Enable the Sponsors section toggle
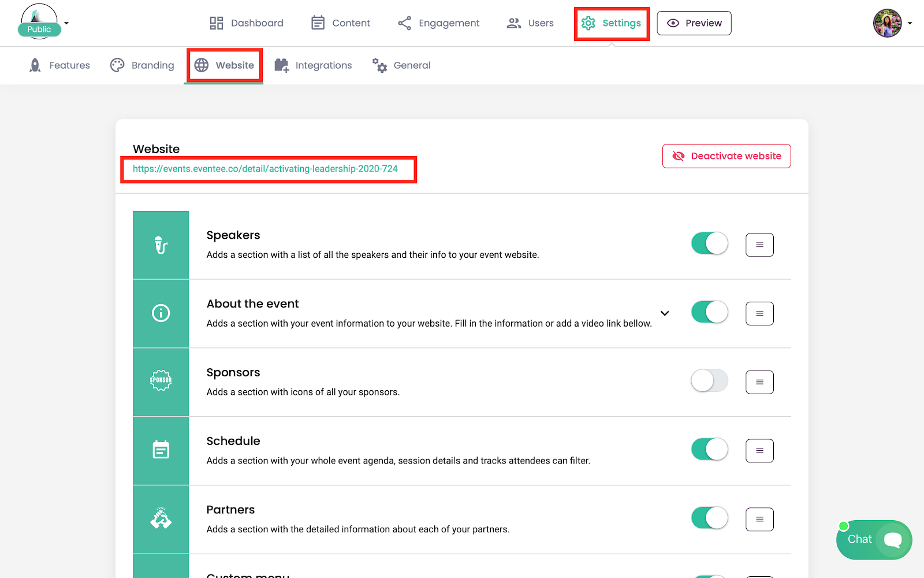Image resolution: width=924 pixels, height=578 pixels. (x=709, y=380)
